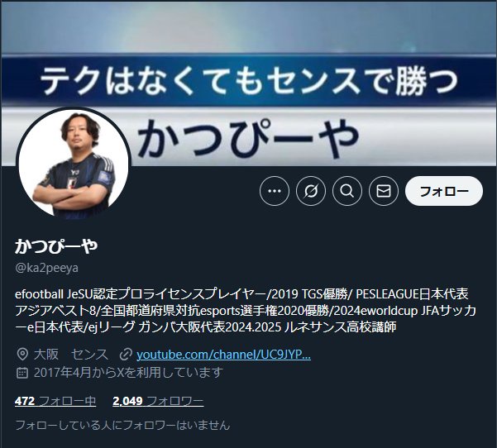Viewport: 497px width, 448px height.
Task: Open the round profile avatar photo
Action: point(74,164)
